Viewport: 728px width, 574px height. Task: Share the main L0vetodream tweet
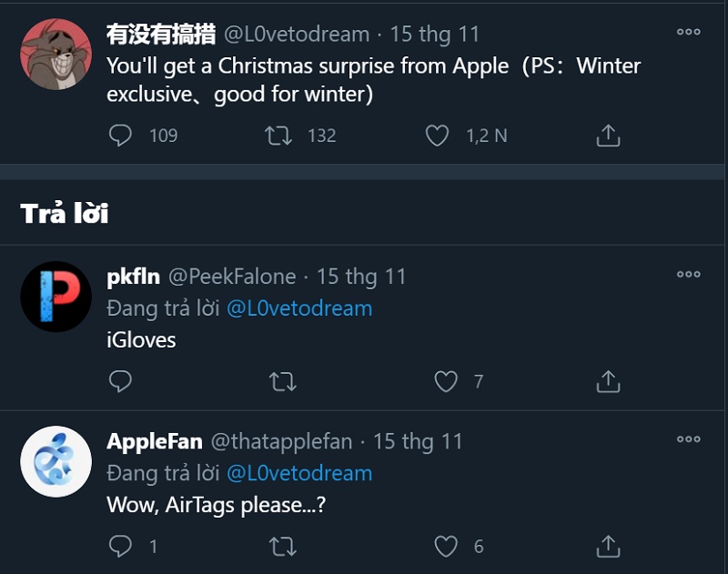click(608, 136)
